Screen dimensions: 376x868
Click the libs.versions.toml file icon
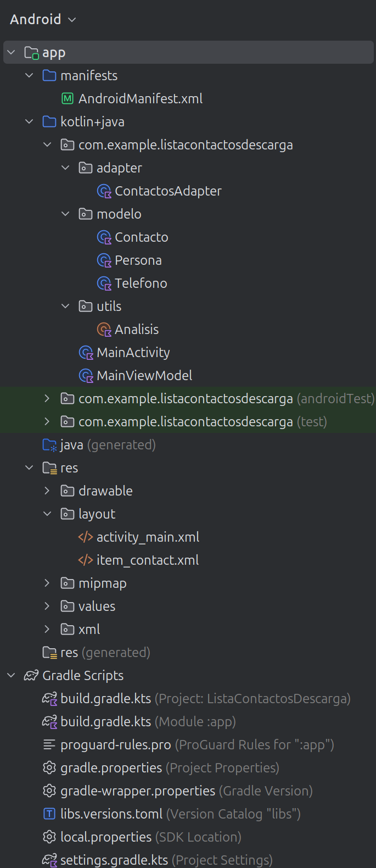[x=49, y=814]
